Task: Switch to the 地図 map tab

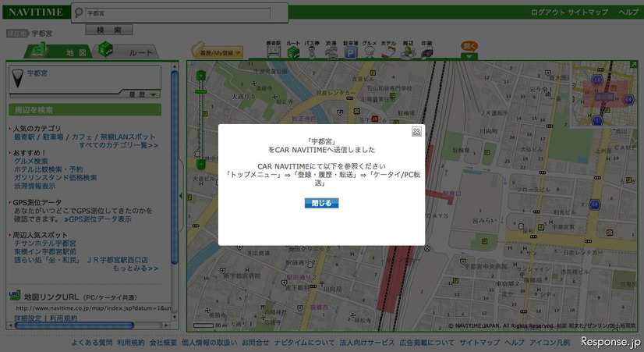Action: tap(58, 52)
